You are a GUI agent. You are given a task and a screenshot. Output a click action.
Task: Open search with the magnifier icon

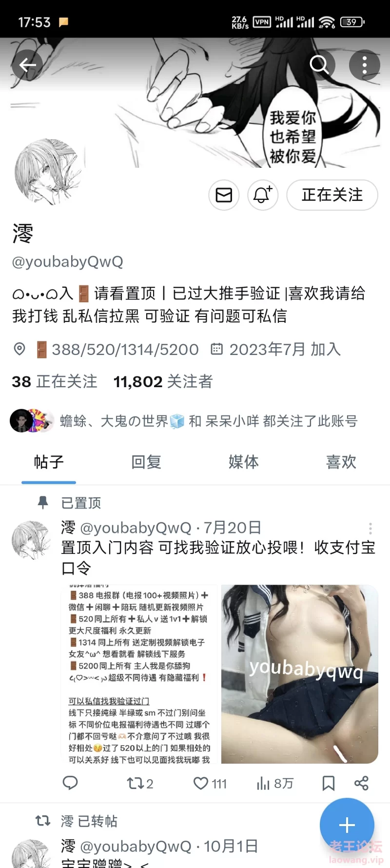(x=320, y=65)
